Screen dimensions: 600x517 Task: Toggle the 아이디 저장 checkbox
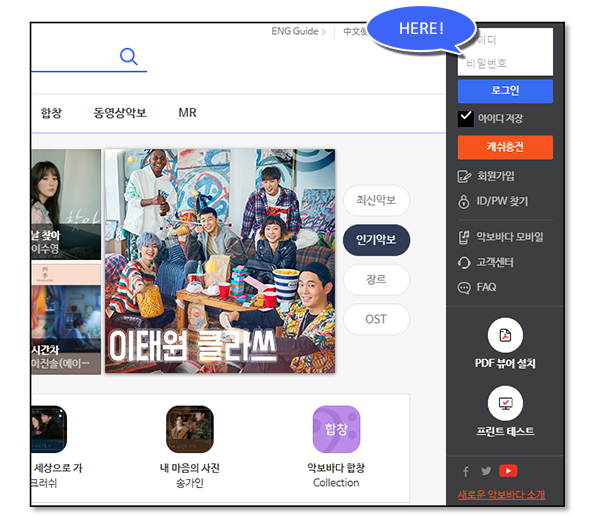(x=466, y=119)
